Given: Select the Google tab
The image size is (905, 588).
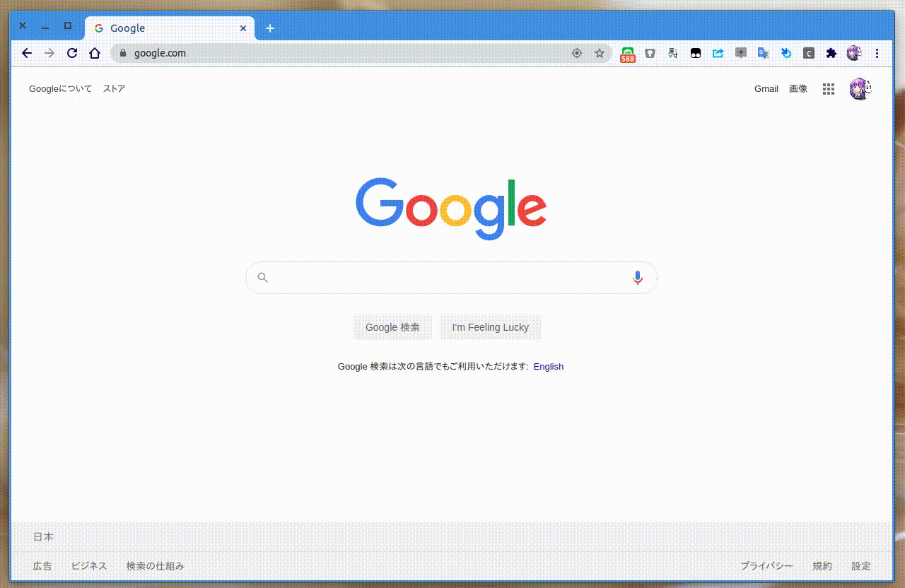Looking at the screenshot, I should pos(170,28).
